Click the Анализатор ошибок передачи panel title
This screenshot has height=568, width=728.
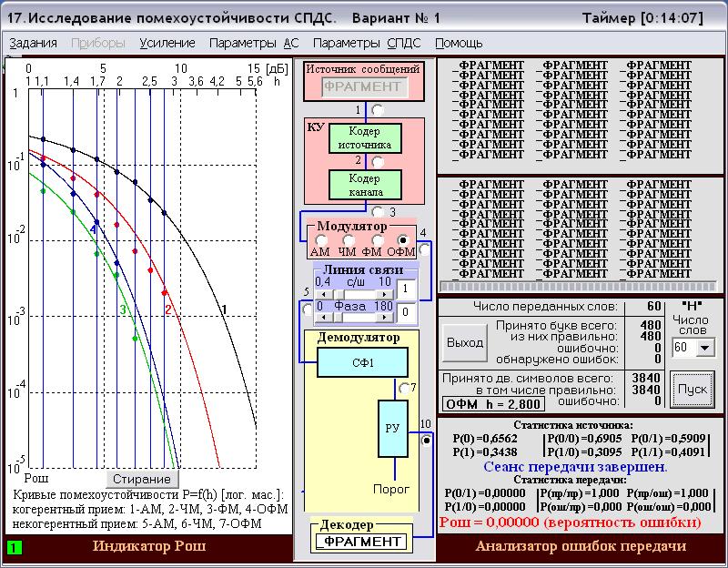click(x=581, y=546)
